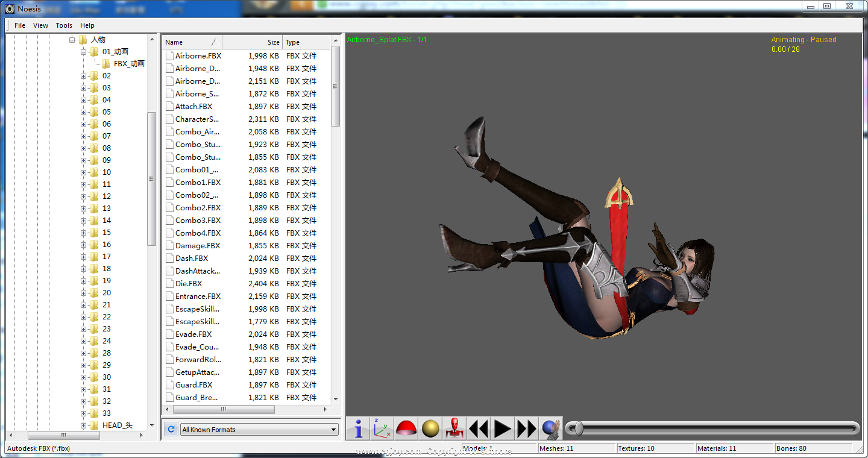Expand the 02 folder node
The height and width of the screenshot is (458, 868).
(x=84, y=76)
